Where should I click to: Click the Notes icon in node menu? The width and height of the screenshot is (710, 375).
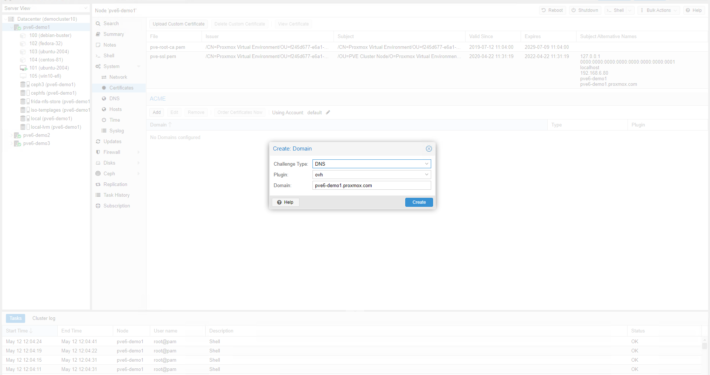pyautogui.click(x=98, y=45)
